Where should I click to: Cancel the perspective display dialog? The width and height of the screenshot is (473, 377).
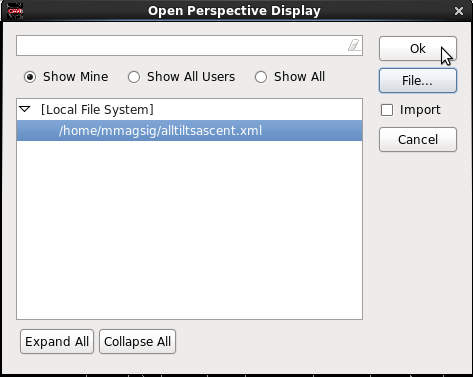click(x=418, y=140)
